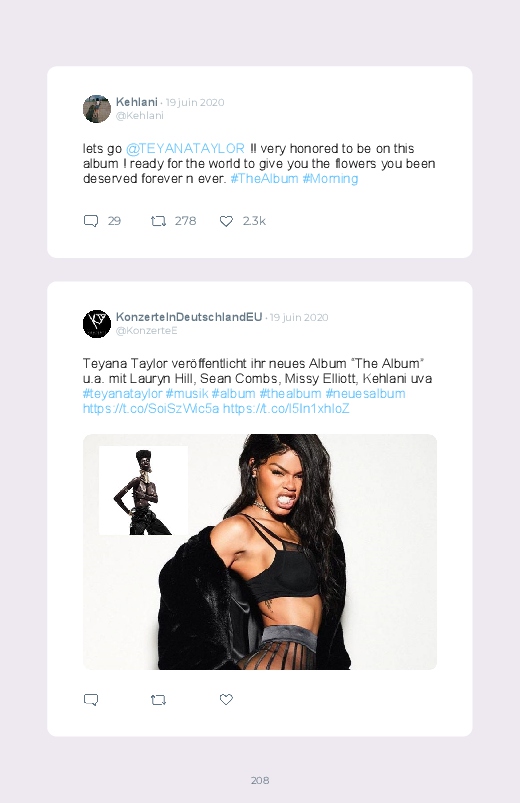This screenshot has width=520, height=803.
Task: Open the KonzerteInDeutschlandEU profile avatar
Action: (x=97, y=324)
